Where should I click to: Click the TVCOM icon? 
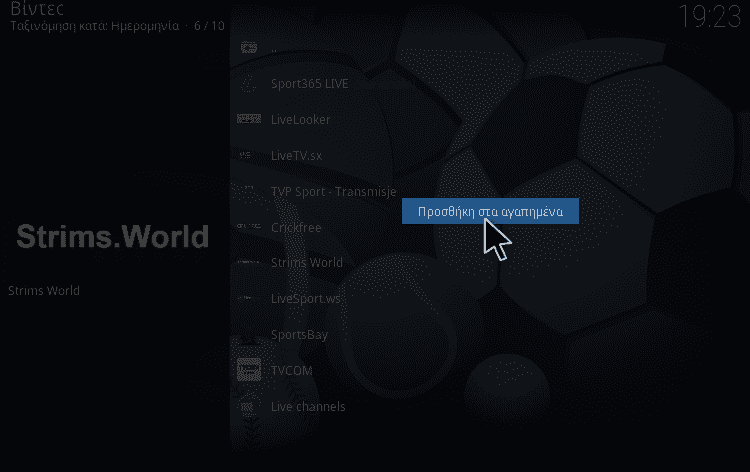(249, 370)
